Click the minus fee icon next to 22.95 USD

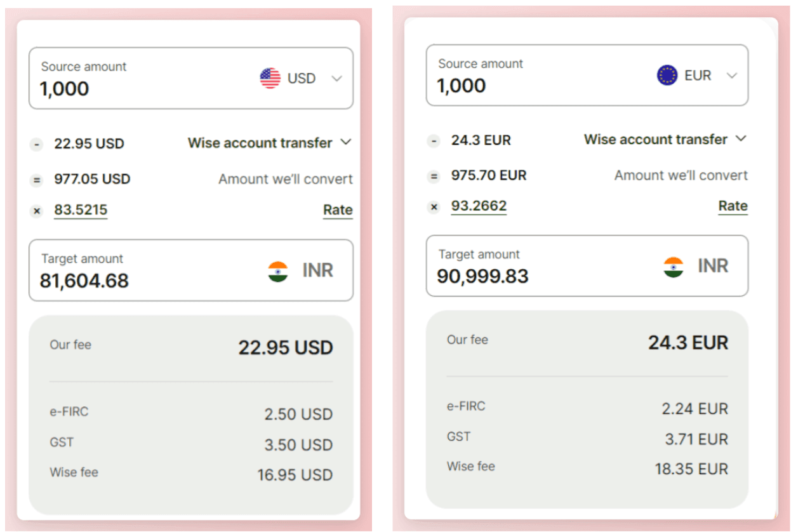coord(36,144)
